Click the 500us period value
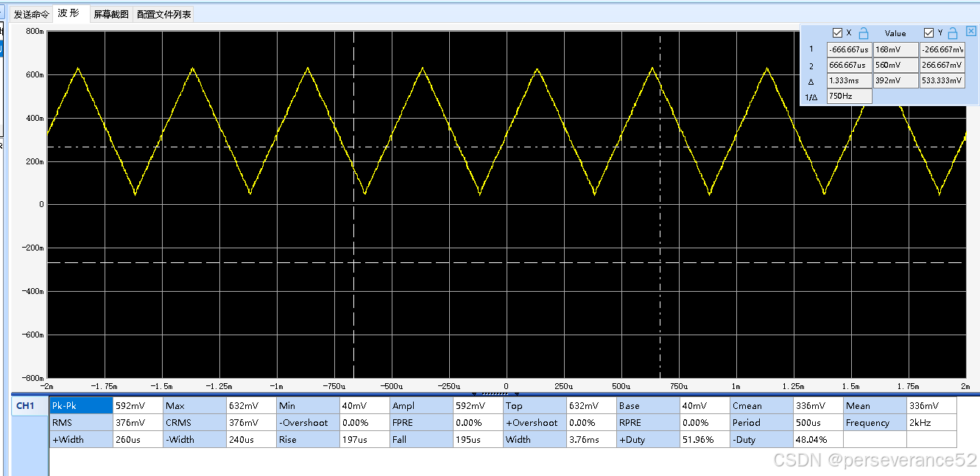The height and width of the screenshot is (476, 980). click(x=819, y=423)
